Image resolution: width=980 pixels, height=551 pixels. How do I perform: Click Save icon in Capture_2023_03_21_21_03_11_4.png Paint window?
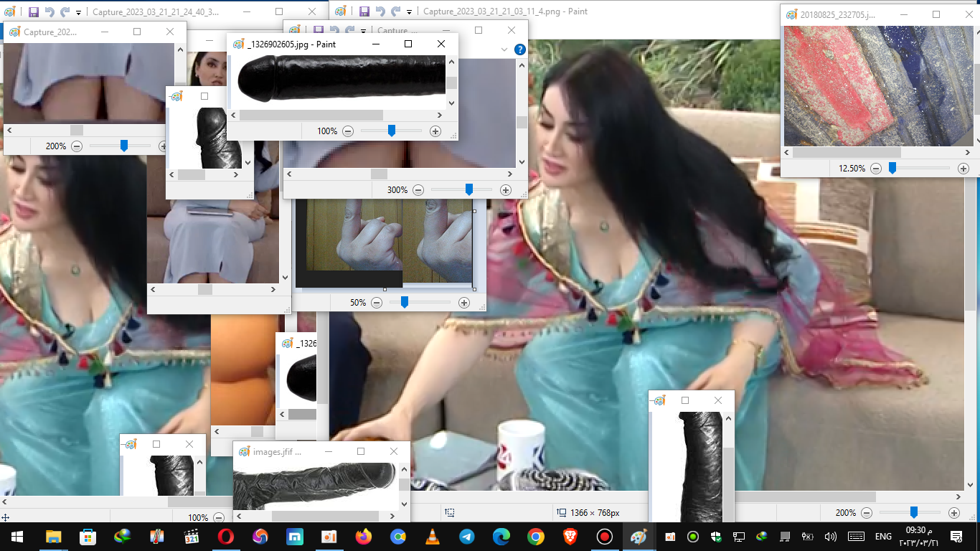(x=364, y=11)
